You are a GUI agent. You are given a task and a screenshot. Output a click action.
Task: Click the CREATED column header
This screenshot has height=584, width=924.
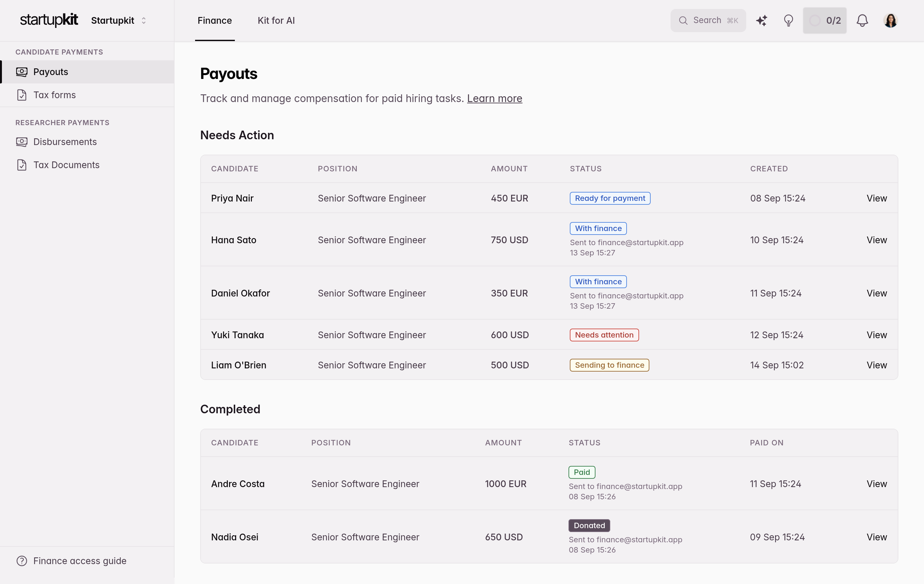pyautogui.click(x=769, y=168)
